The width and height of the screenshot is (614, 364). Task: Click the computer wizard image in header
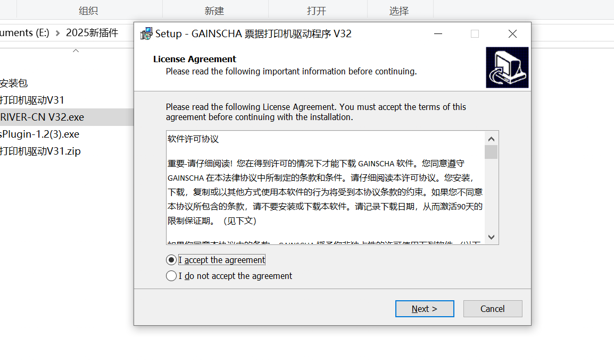tap(507, 67)
